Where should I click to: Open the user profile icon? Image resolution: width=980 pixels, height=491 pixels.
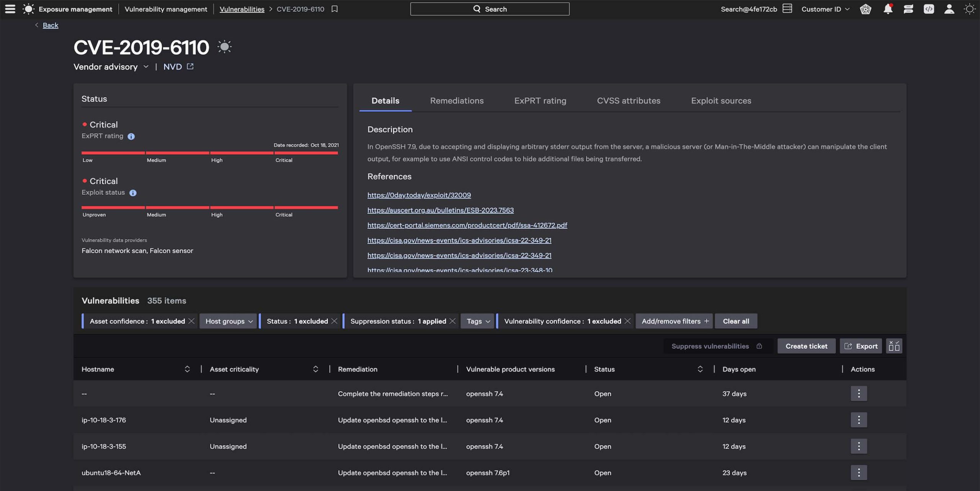(x=949, y=9)
